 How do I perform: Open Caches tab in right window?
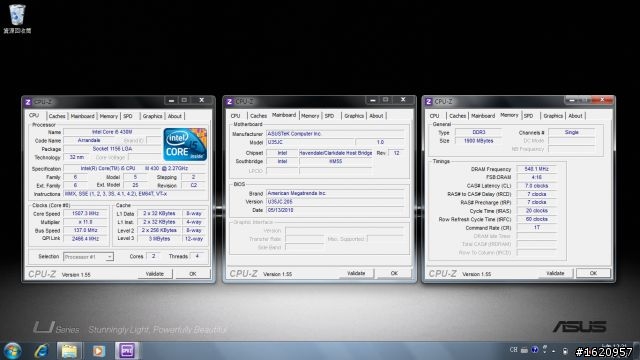tap(458, 116)
